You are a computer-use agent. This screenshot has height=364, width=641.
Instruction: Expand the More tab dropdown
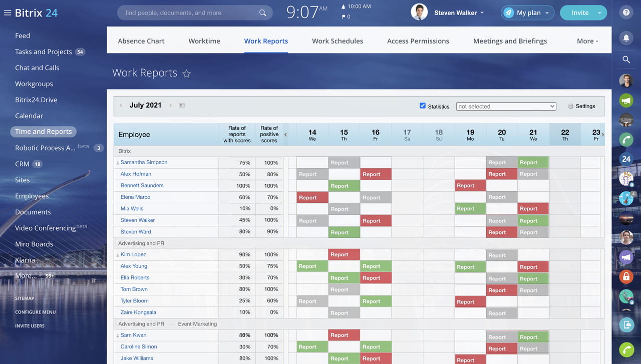587,41
